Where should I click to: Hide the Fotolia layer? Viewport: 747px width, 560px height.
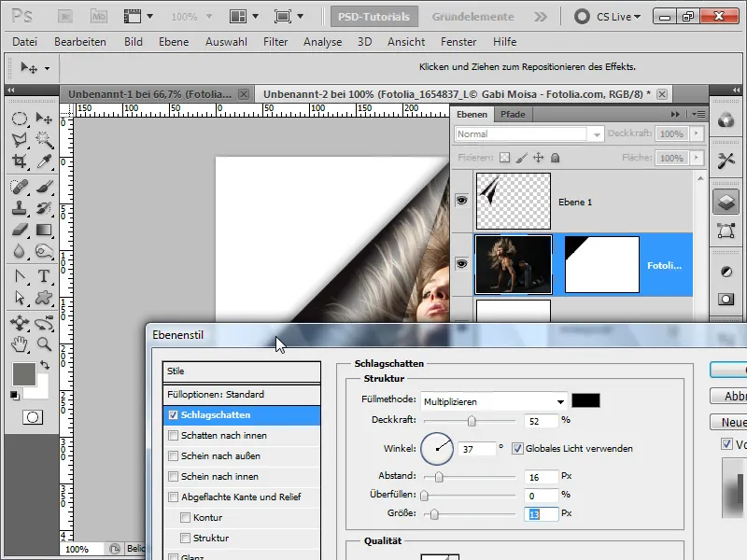[x=461, y=263]
